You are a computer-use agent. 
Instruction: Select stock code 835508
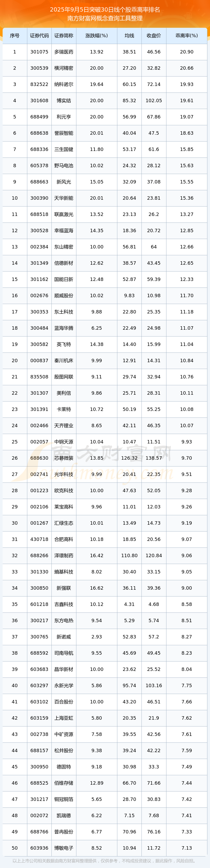tap(39, 377)
